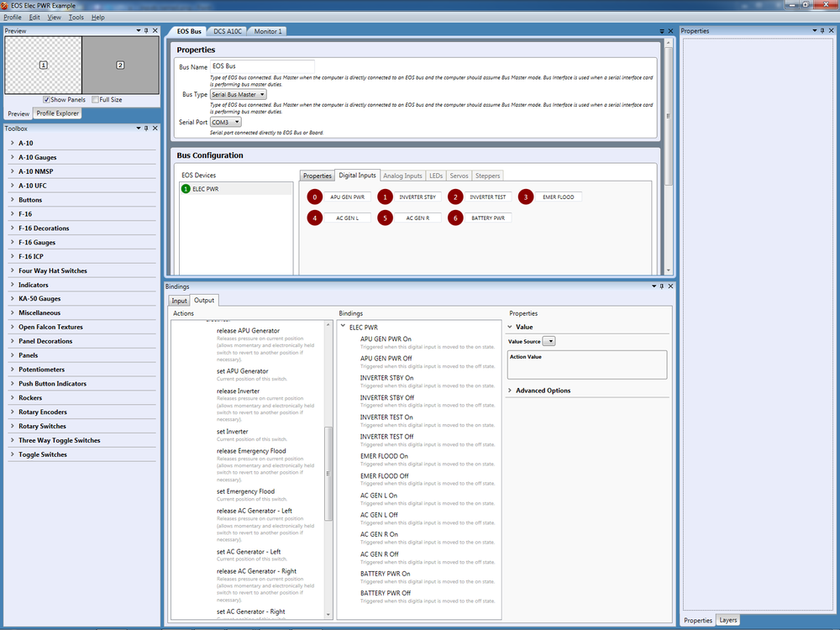Collapse the ELEC PWR bindings tree
Image resolution: width=840 pixels, height=630 pixels.
(344, 326)
